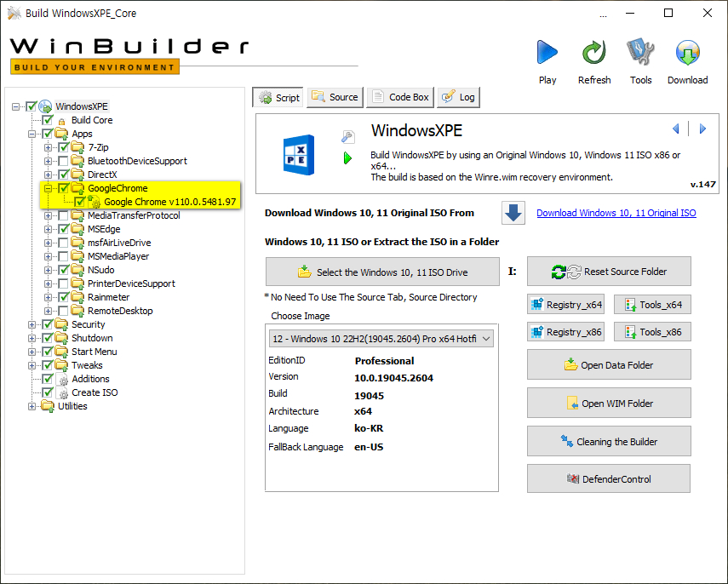Image resolution: width=728 pixels, height=584 pixels.
Task: Click the WindowsXPE root globe icon in tree
Action: pos(45,106)
